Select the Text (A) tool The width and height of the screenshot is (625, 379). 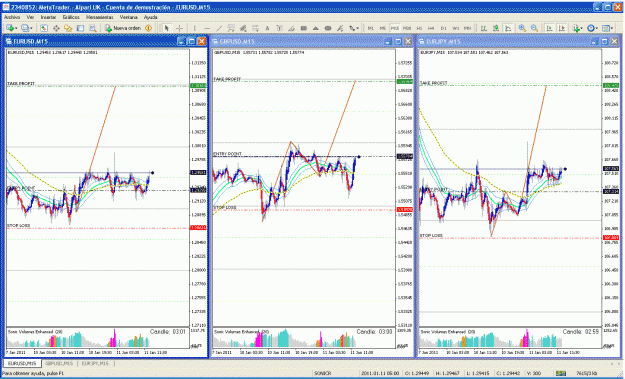pyautogui.click(x=267, y=28)
